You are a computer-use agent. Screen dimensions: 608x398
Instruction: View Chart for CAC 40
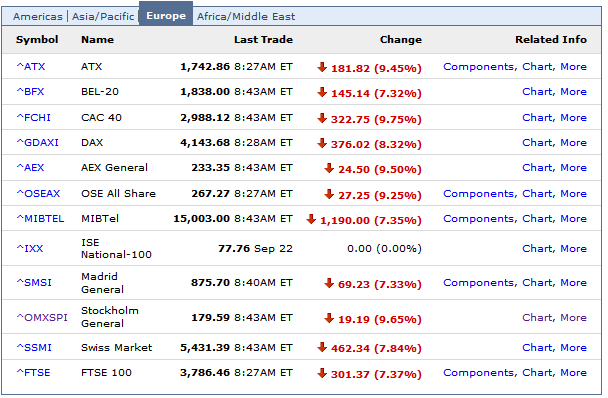[537, 118]
